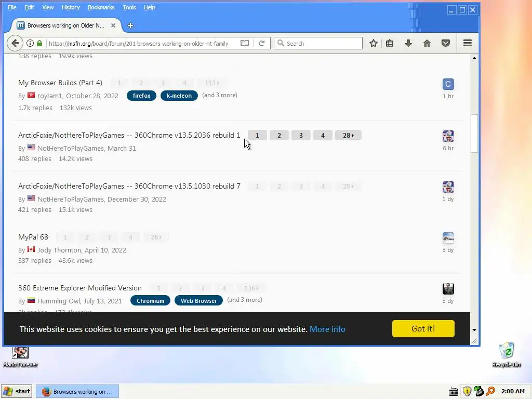Open the Tools menu
This screenshot has height=399, width=532.
129,7
